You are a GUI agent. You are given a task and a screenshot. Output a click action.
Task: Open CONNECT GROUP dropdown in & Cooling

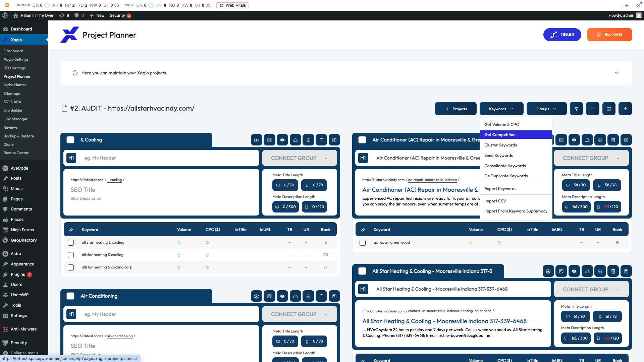pyautogui.click(x=300, y=158)
